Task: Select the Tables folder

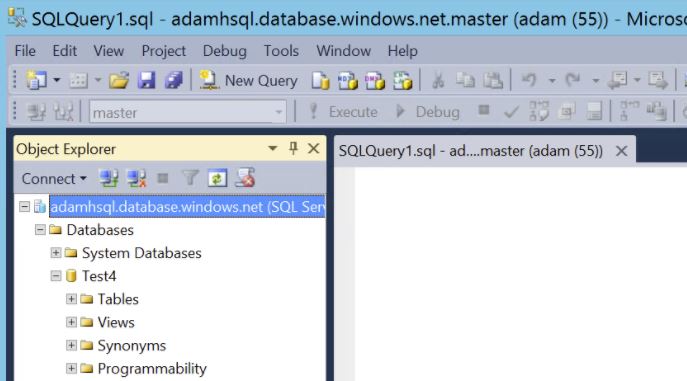Action: tap(118, 299)
